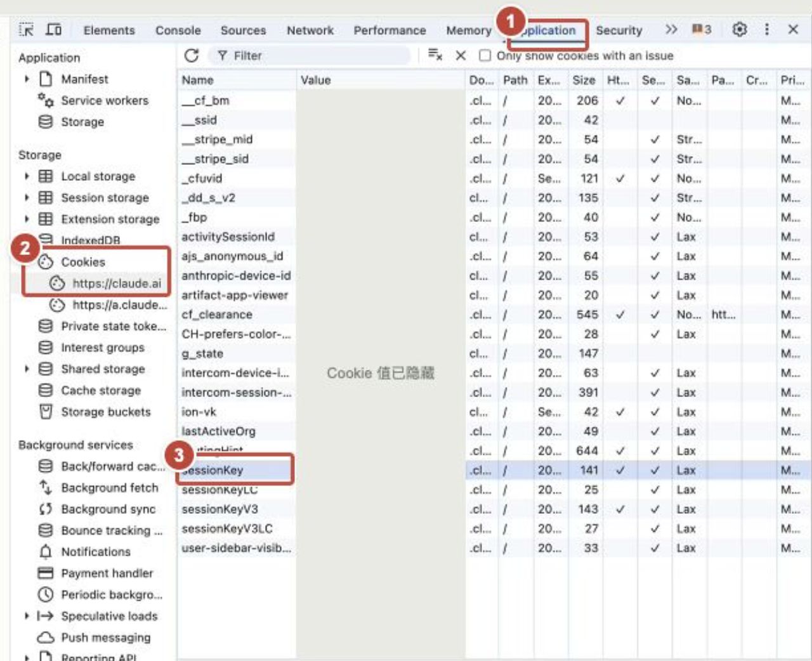Enable 'Only show cookies with an issue' checkbox
812x661 pixels.
[485, 56]
